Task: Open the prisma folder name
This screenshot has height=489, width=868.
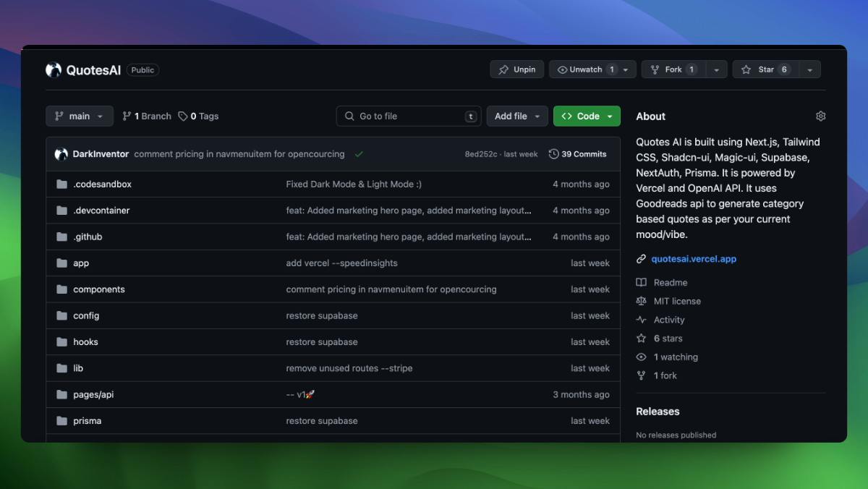Action: tap(87, 421)
